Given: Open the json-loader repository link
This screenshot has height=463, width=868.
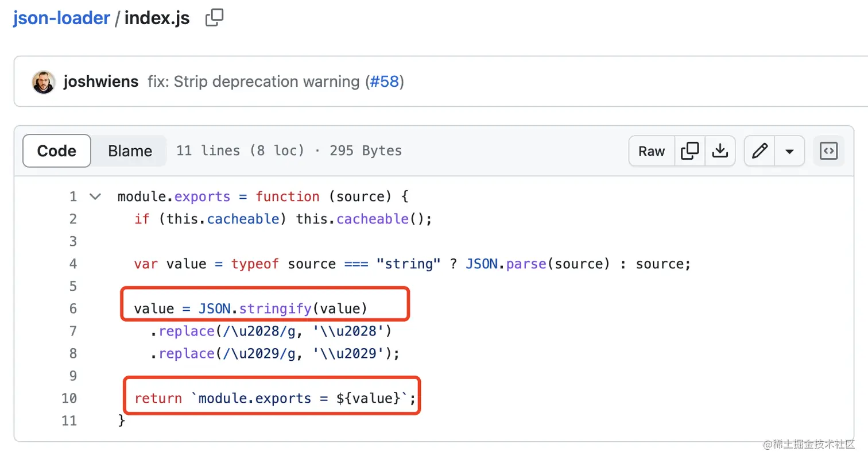Looking at the screenshot, I should 61,18.
